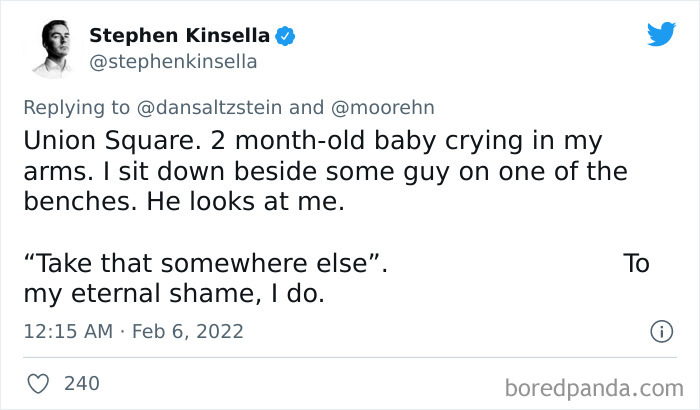This screenshot has height=410, width=700.
Task: Click the tweet info icon
Action: point(660,331)
